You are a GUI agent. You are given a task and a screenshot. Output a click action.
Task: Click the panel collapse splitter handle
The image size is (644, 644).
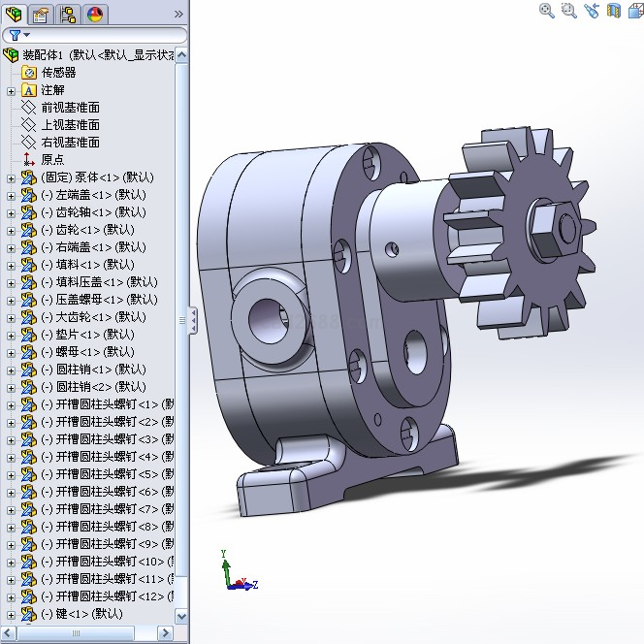click(192, 320)
